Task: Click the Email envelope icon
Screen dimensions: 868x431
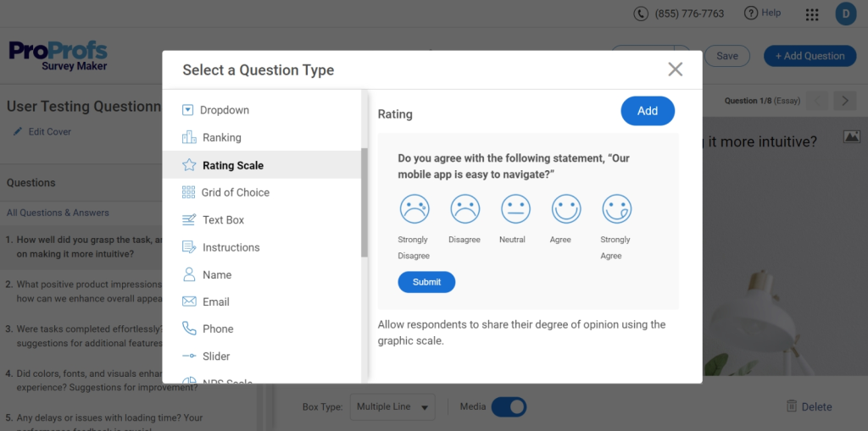Action: point(189,301)
